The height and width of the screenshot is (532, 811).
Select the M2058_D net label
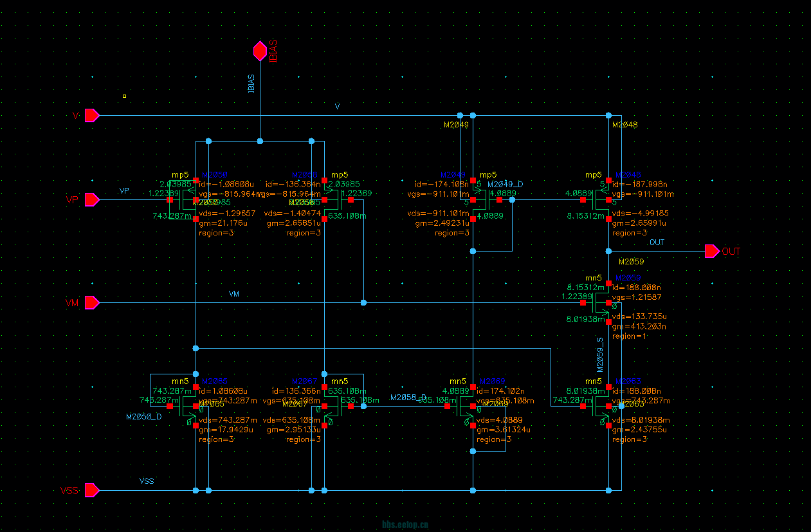click(408, 398)
